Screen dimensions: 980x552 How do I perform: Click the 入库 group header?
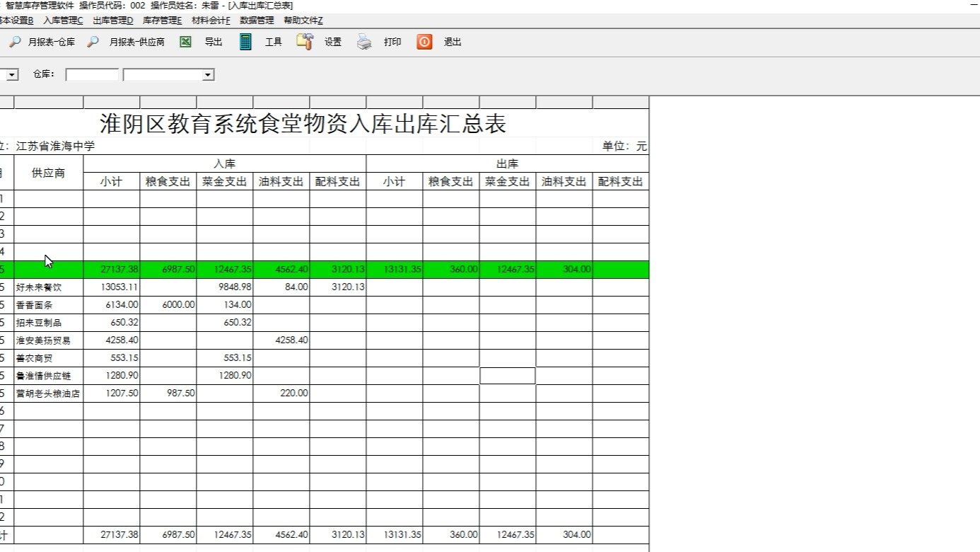225,163
